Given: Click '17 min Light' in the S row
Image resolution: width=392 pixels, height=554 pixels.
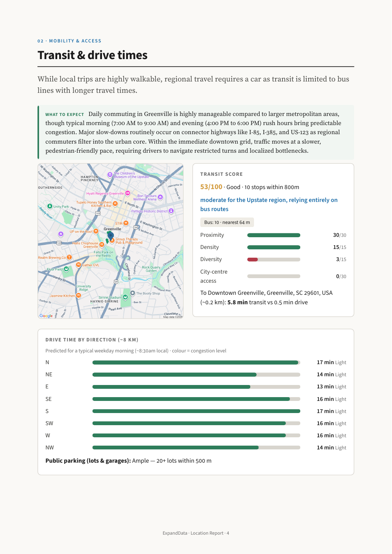Looking at the screenshot, I should 332,411.
